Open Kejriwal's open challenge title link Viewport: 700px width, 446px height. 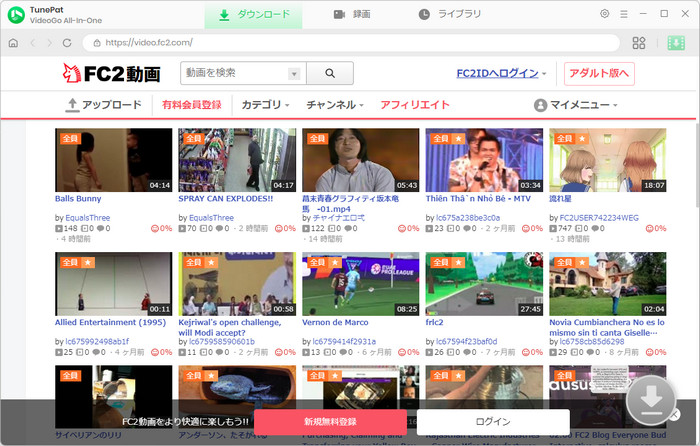(230, 327)
